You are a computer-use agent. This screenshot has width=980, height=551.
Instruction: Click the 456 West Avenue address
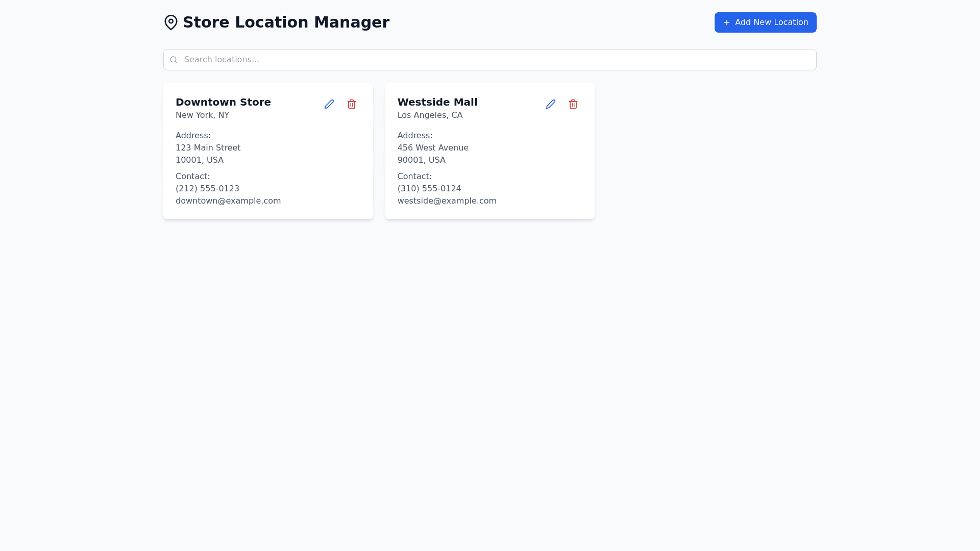point(433,148)
